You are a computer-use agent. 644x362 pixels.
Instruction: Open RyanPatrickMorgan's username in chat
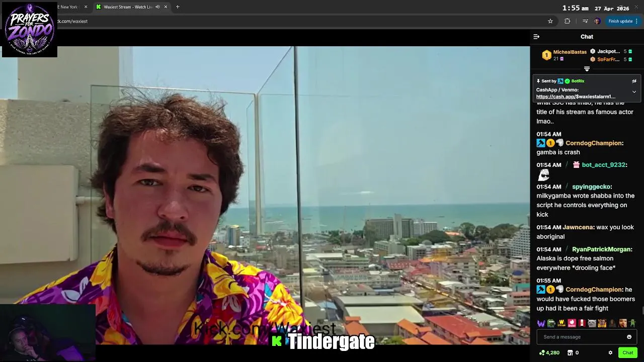tap(601, 249)
